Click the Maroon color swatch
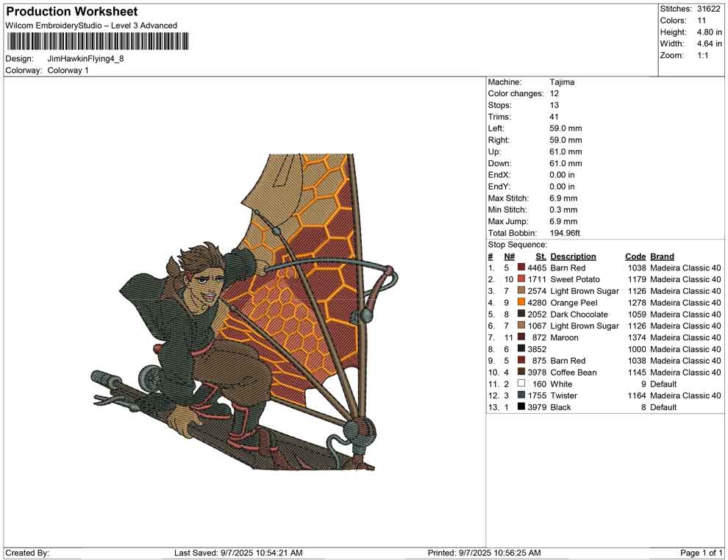 point(521,337)
